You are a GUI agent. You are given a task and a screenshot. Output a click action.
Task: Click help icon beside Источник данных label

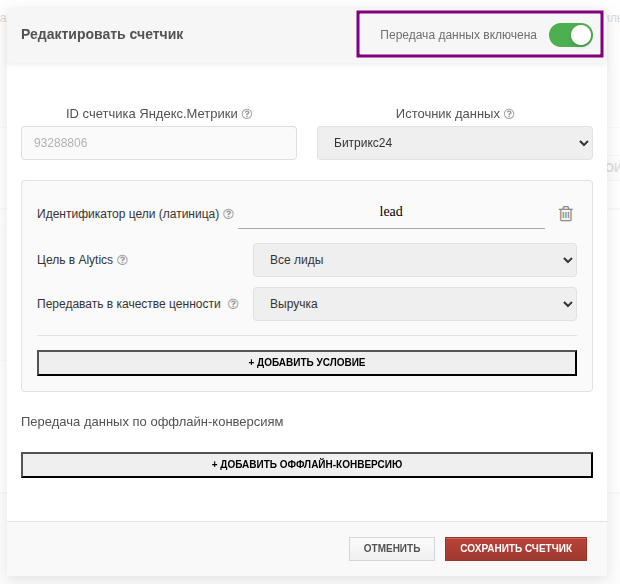click(509, 114)
